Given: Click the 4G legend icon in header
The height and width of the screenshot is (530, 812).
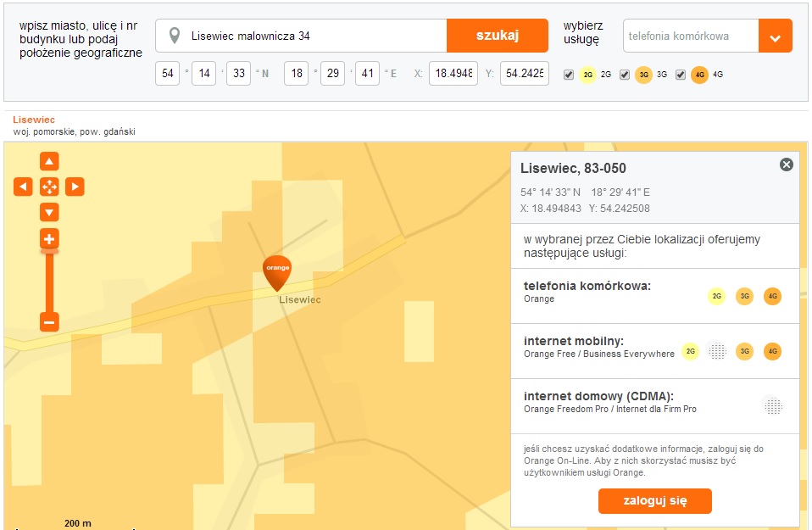Looking at the screenshot, I should [699, 75].
